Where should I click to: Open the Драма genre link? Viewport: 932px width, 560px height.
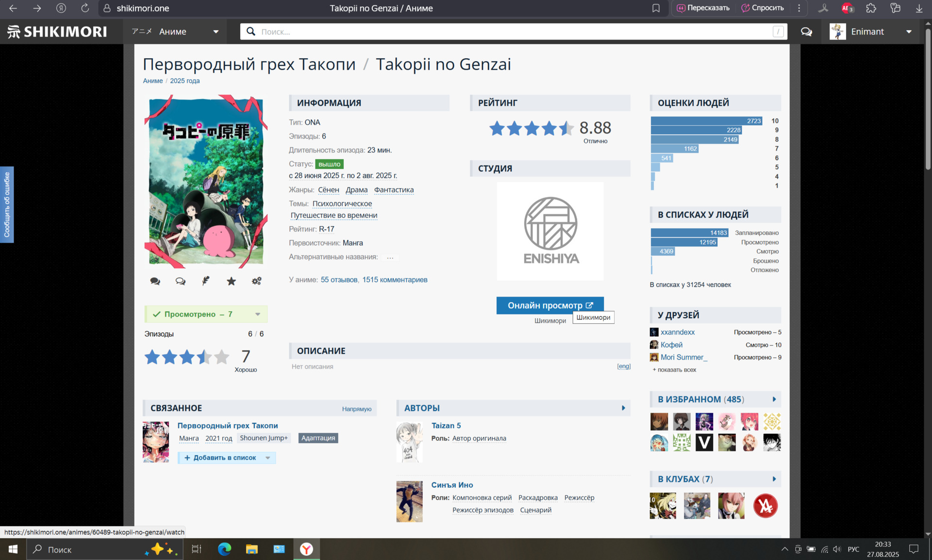click(x=356, y=190)
